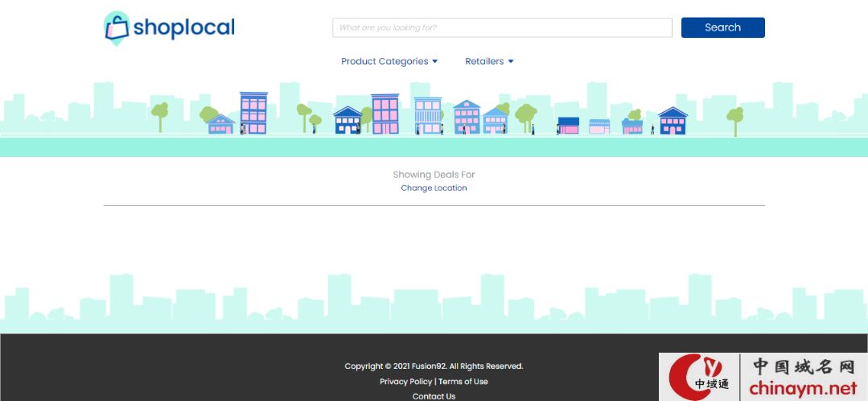This screenshot has width=868, height=401.
Task: Expand the Retailers dropdown arrow
Action: (x=510, y=61)
